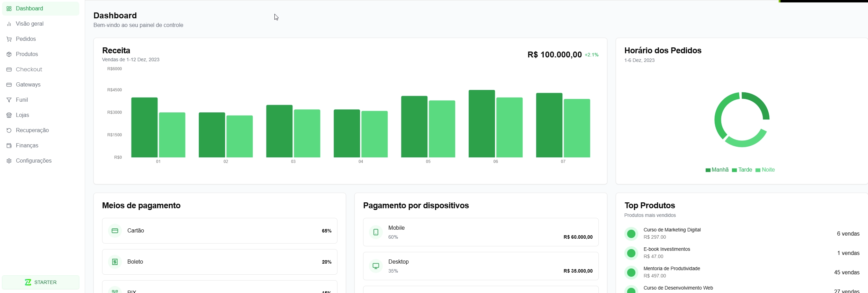Open the Produtos section
The width and height of the screenshot is (868, 293).
[x=40, y=54]
